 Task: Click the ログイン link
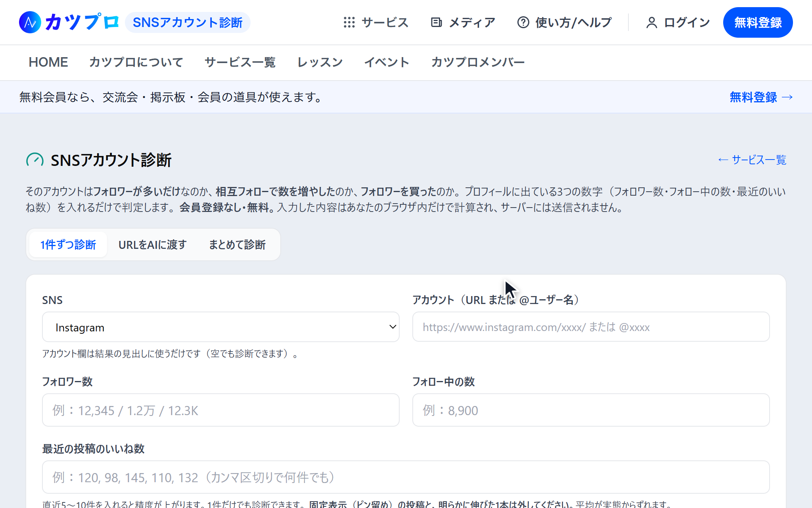point(678,23)
